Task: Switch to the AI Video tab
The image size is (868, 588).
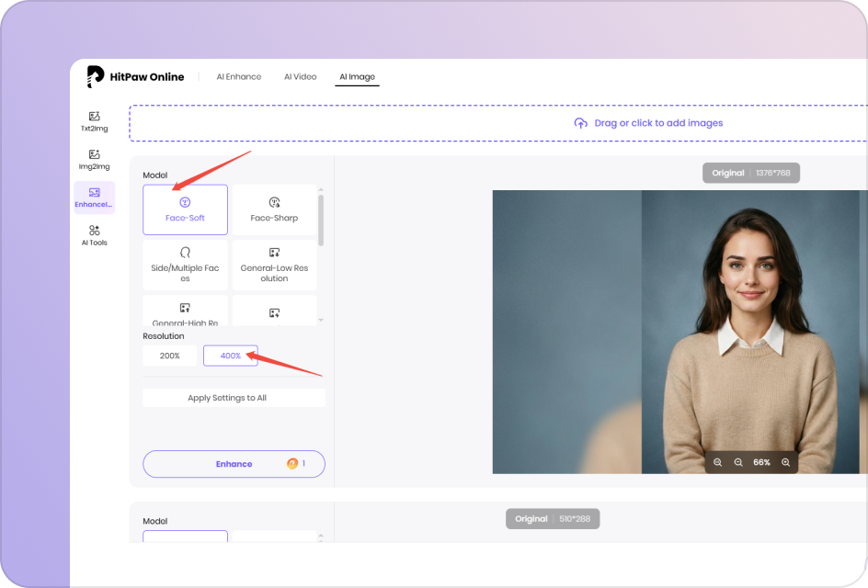Action: coord(300,77)
